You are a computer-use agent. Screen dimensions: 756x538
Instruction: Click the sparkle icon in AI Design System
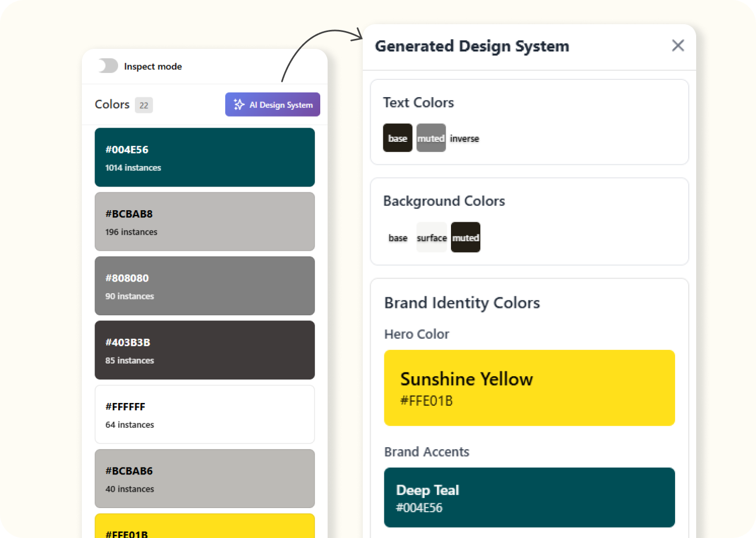pyautogui.click(x=239, y=105)
